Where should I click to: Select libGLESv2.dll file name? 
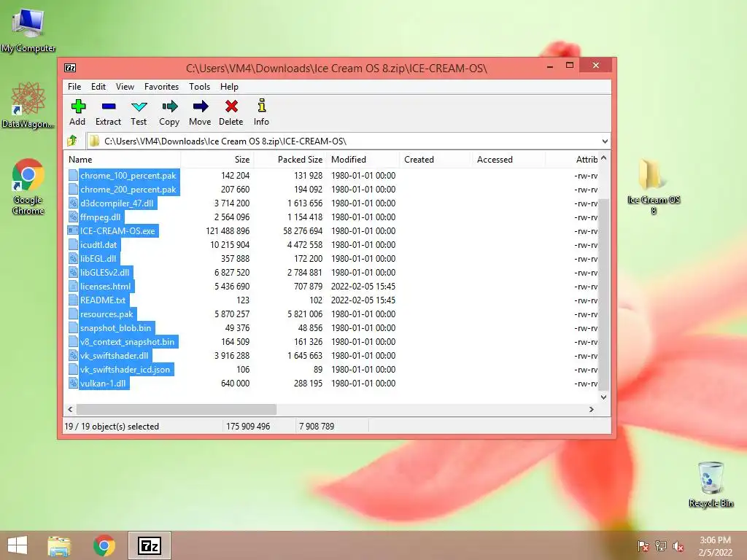(105, 273)
